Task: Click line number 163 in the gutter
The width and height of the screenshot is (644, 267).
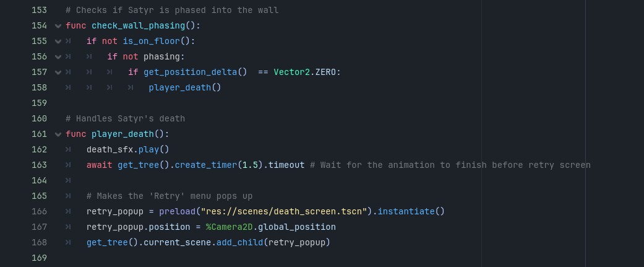Action: tap(38, 165)
